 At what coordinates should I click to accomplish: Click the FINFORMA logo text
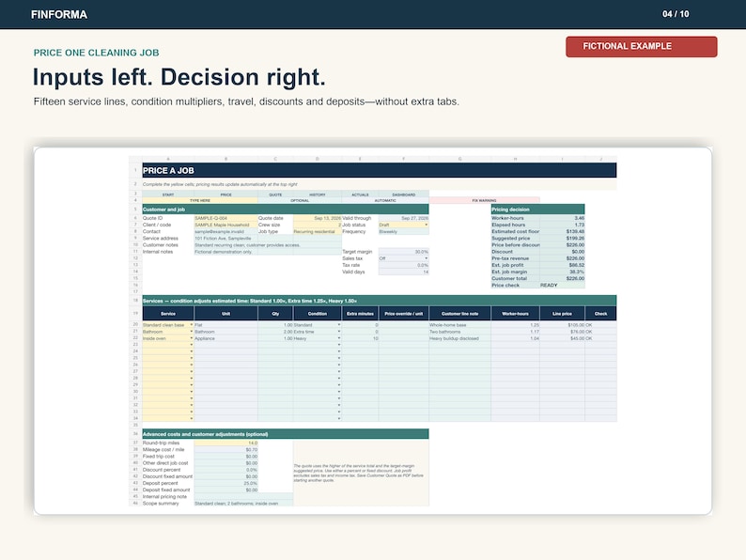pos(59,15)
